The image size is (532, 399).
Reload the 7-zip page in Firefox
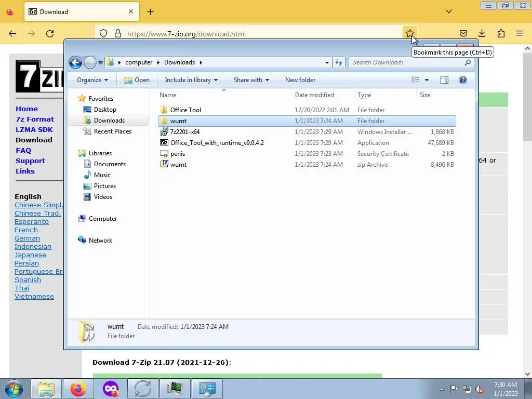click(50, 34)
